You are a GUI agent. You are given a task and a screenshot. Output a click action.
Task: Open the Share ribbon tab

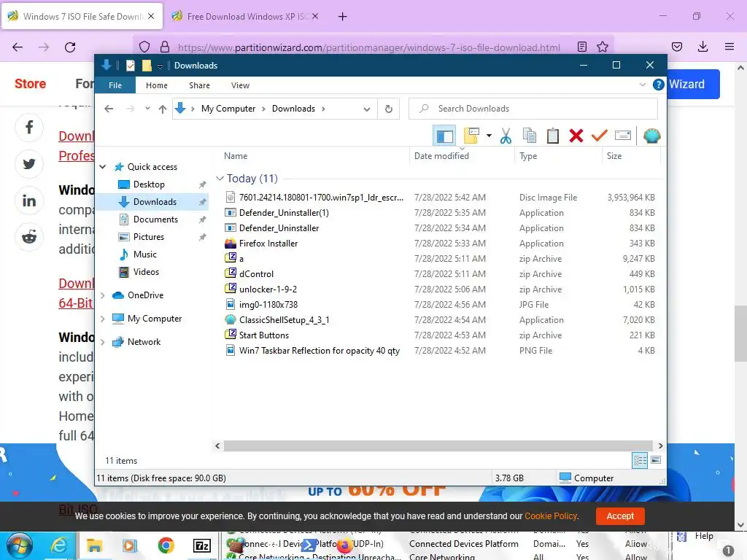(x=199, y=85)
